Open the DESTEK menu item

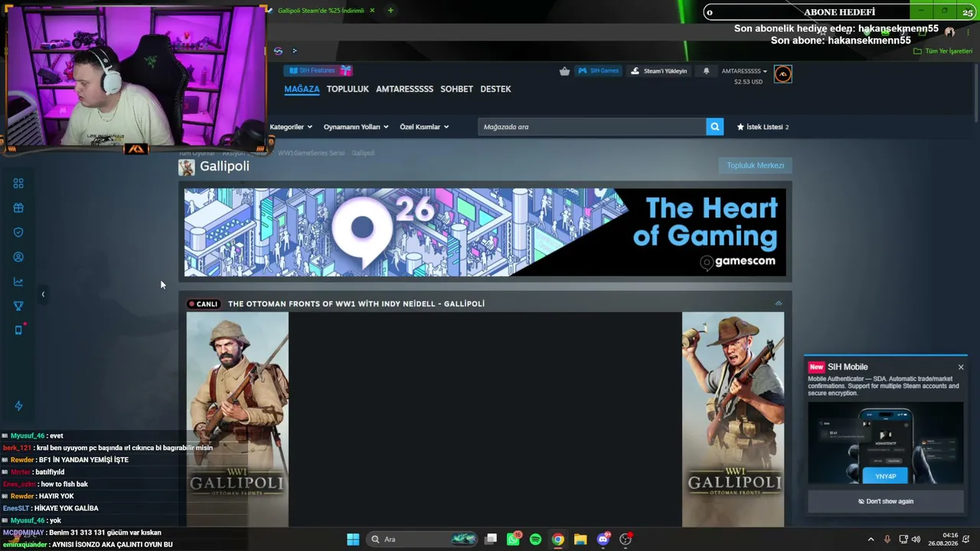pos(495,90)
